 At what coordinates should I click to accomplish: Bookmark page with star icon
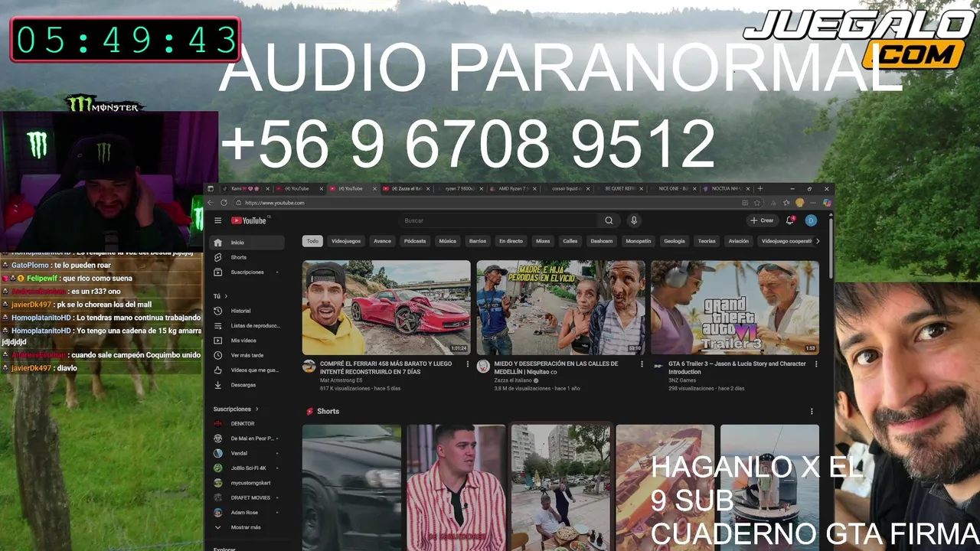point(757,203)
